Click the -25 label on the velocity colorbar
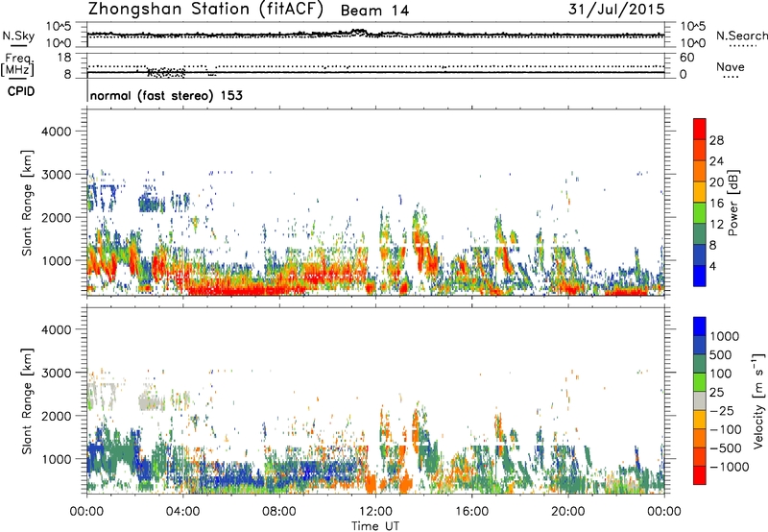The height and width of the screenshot is (532, 768). (722, 410)
